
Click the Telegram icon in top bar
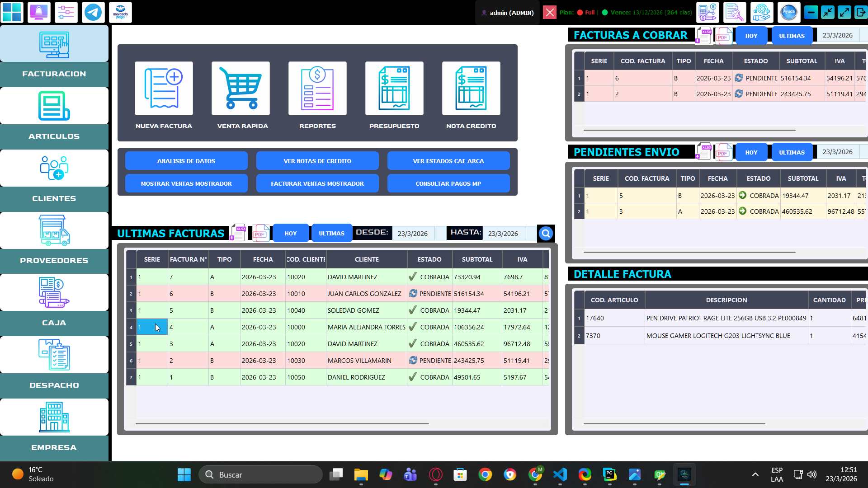point(93,12)
